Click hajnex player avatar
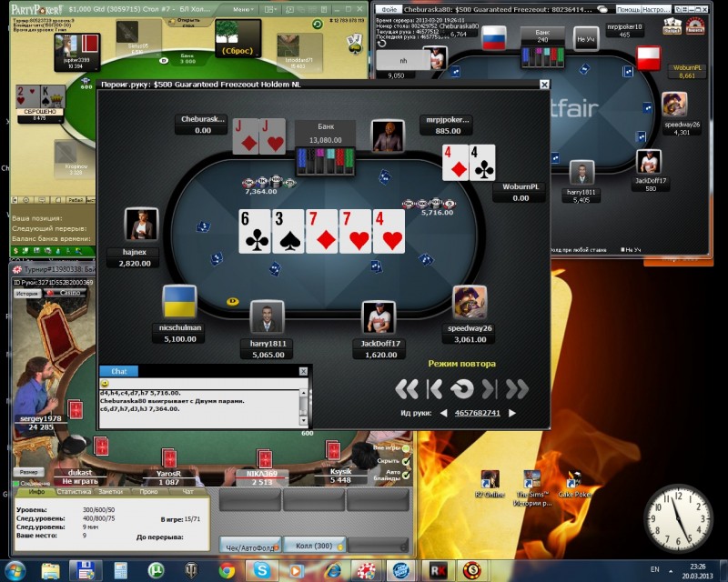The height and width of the screenshot is (582, 728). (141, 225)
